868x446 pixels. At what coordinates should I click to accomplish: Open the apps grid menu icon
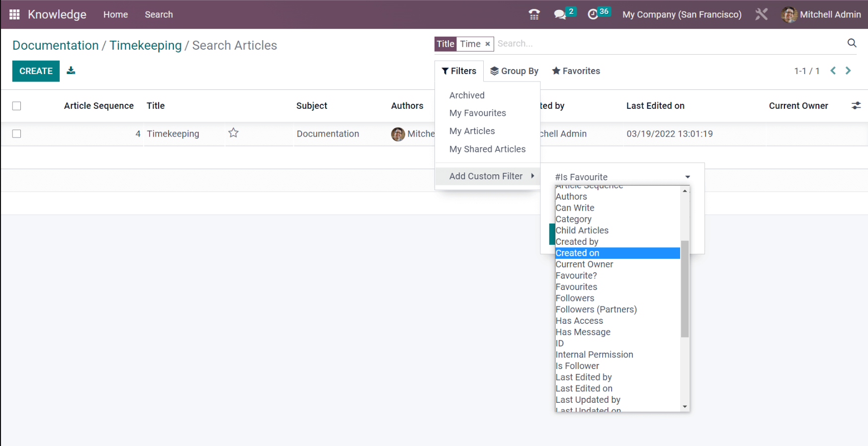[14, 14]
